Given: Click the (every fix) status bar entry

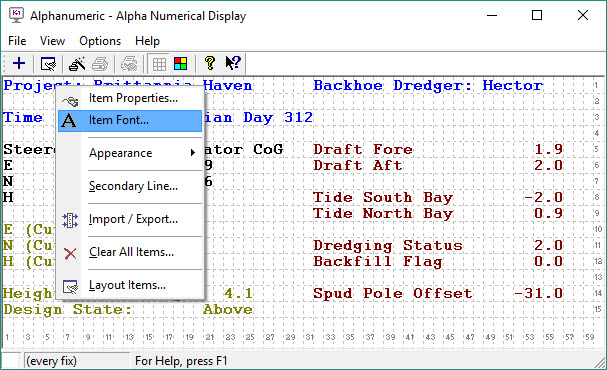Looking at the screenshot, I should point(51,361).
